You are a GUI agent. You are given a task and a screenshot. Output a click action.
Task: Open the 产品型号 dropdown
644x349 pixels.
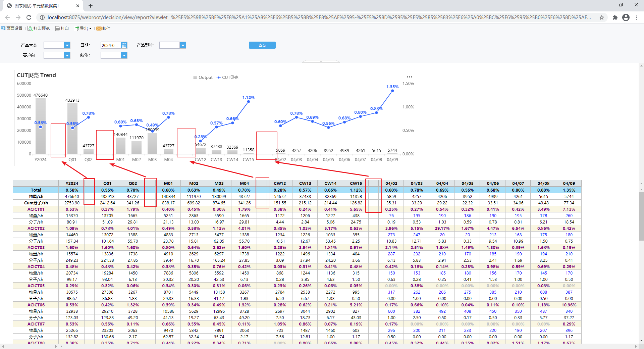tap(183, 45)
